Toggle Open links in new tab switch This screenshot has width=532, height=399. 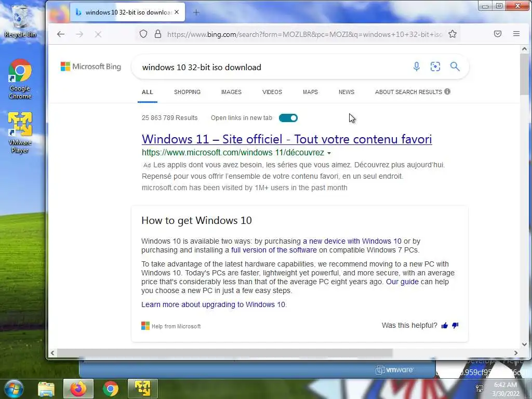(x=288, y=118)
